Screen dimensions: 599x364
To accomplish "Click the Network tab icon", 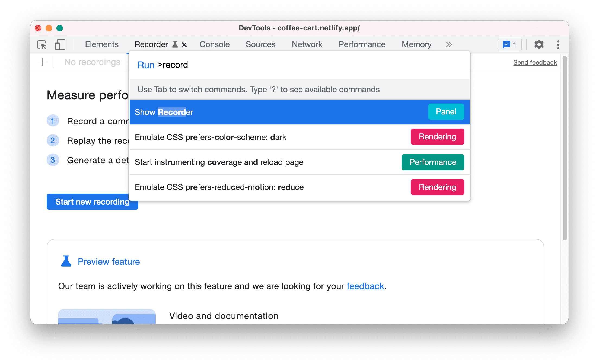I will tap(306, 44).
